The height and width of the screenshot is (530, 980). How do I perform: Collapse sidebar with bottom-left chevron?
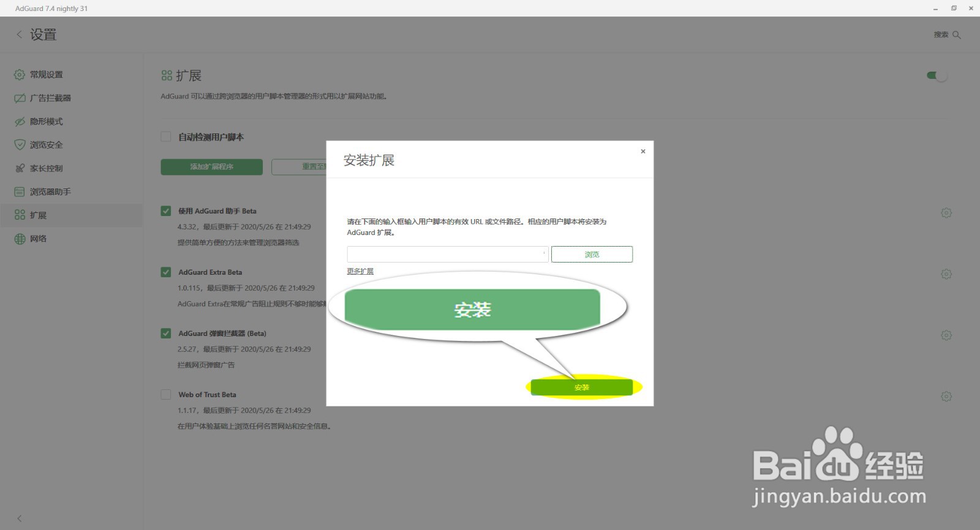click(20, 518)
